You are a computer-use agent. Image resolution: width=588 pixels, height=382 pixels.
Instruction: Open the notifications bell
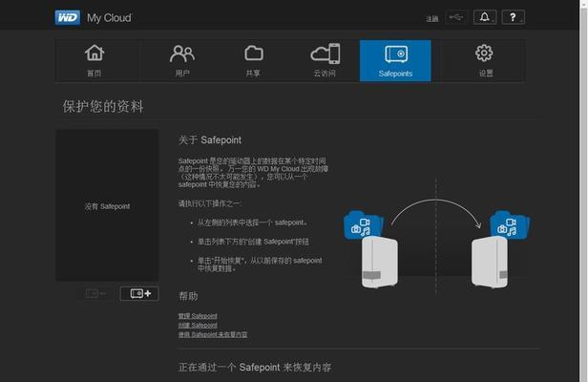(485, 17)
